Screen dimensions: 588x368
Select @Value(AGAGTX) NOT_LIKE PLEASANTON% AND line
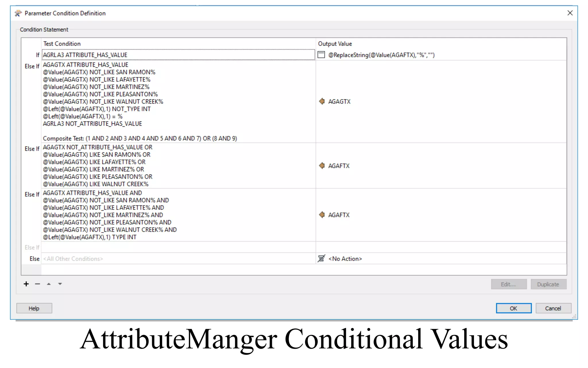click(x=107, y=222)
